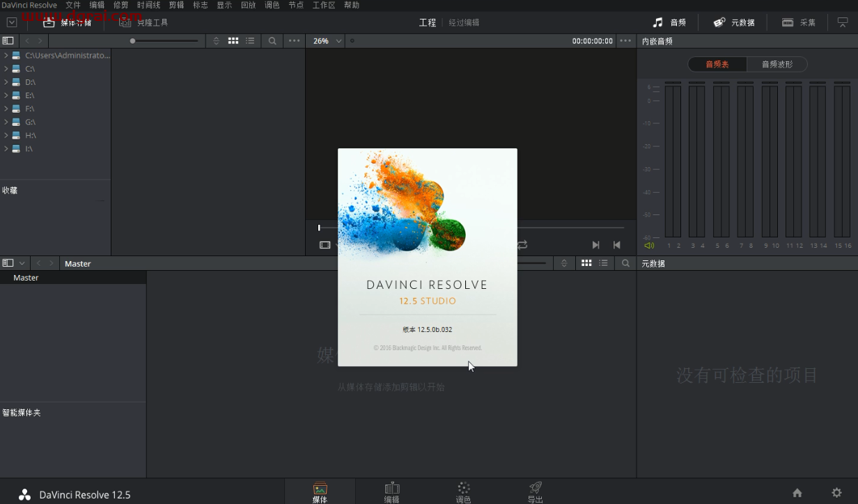This screenshot has height=504, width=858.
Task: Expand the H:\ drive in media storage
Action: point(6,136)
